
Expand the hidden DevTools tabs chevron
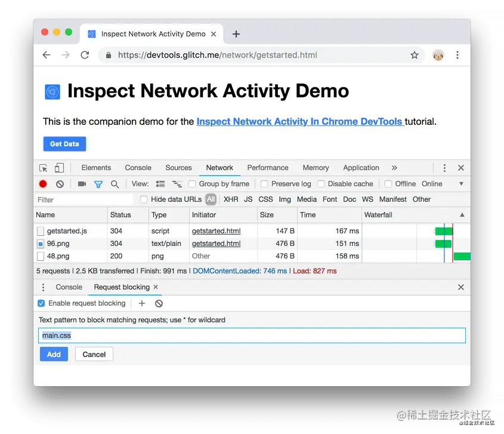[394, 168]
